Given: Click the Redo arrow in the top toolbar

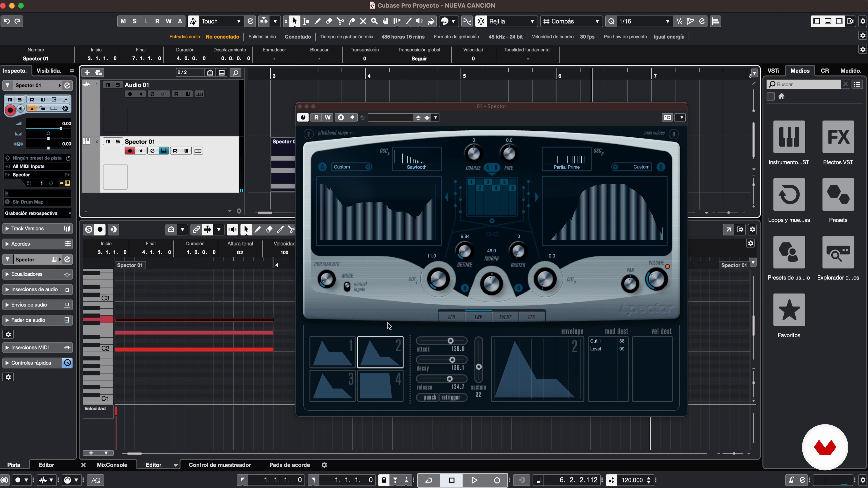Looking at the screenshot, I should (x=18, y=21).
